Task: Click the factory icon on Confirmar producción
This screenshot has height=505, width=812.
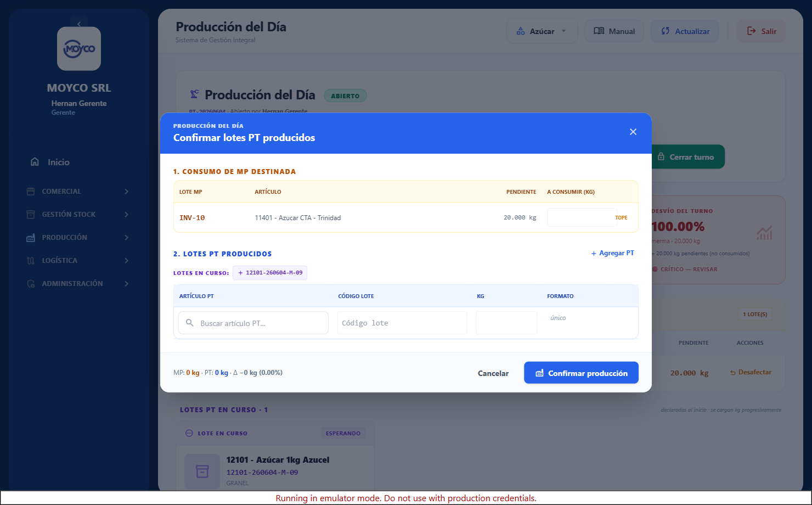Action: pyautogui.click(x=539, y=373)
